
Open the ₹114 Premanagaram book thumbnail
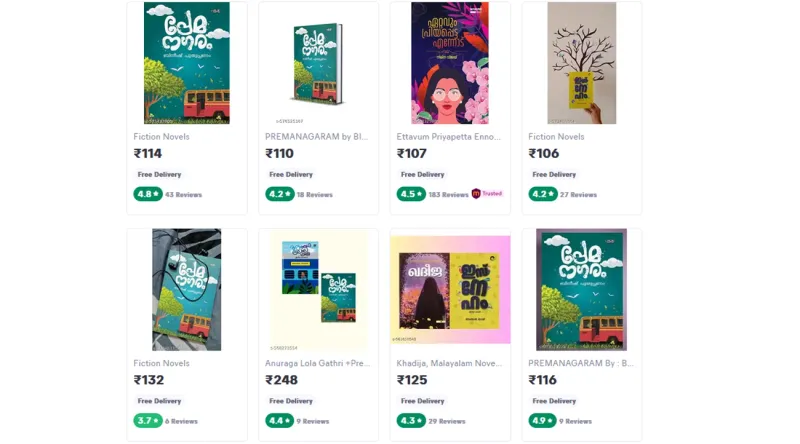pyautogui.click(x=187, y=63)
